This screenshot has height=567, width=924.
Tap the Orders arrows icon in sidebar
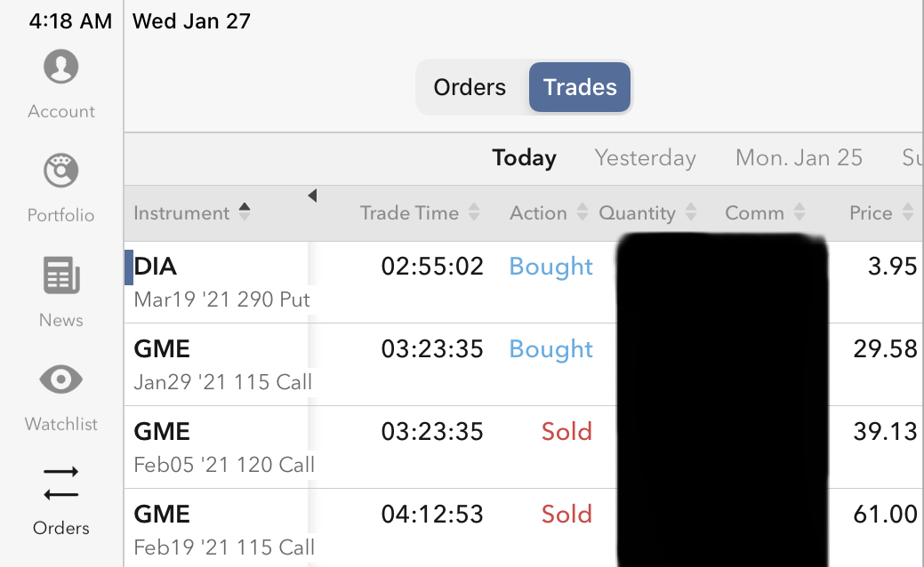61,483
